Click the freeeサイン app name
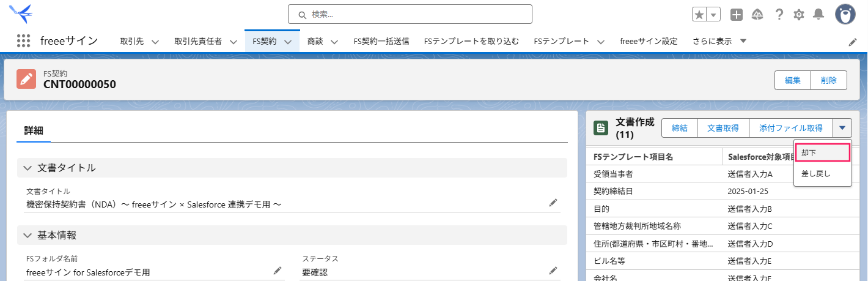The width and height of the screenshot is (868, 281). [69, 41]
